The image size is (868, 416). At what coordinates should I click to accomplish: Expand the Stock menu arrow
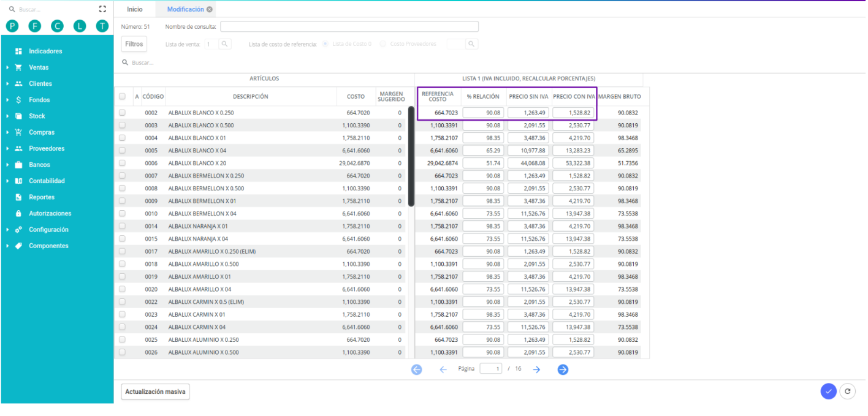click(x=7, y=116)
